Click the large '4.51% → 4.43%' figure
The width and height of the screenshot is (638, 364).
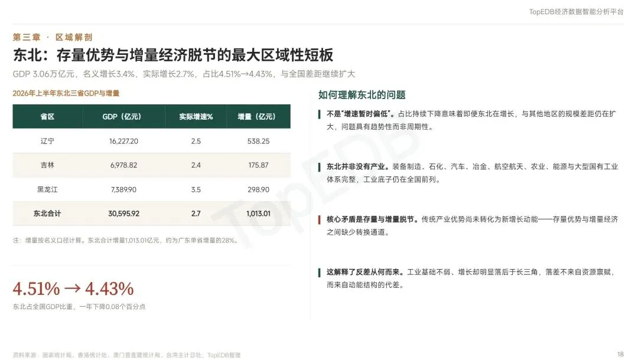(x=73, y=289)
